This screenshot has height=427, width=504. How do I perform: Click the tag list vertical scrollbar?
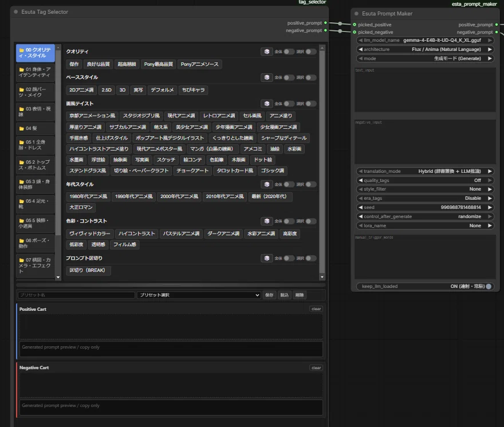click(322, 162)
